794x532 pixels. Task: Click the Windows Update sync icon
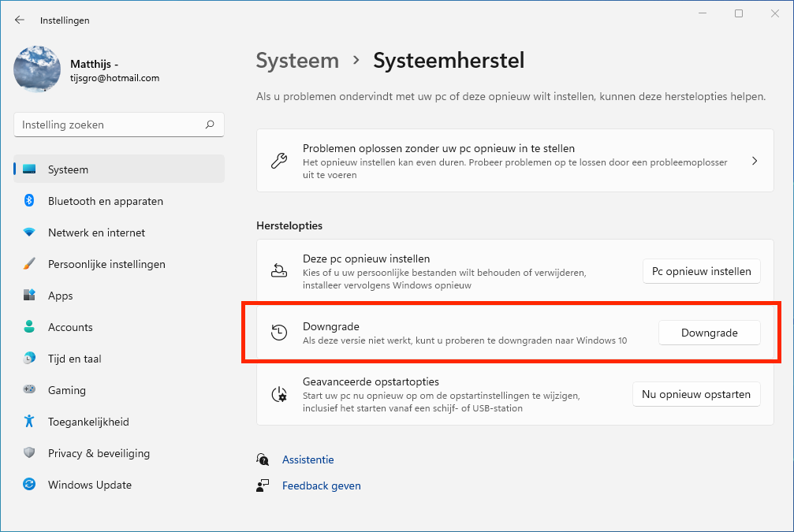tap(29, 485)
